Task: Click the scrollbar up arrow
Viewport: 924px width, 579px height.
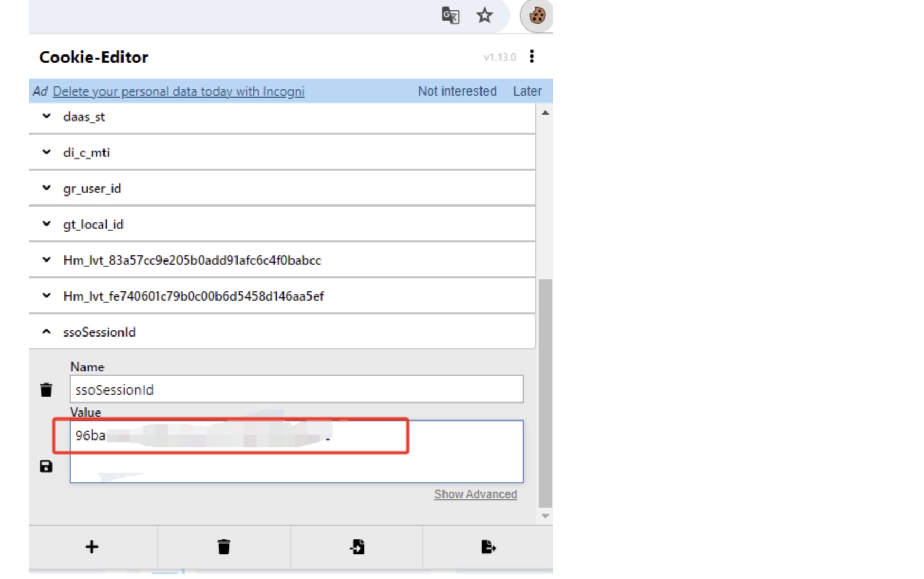Action: click(x=545, y=113)
